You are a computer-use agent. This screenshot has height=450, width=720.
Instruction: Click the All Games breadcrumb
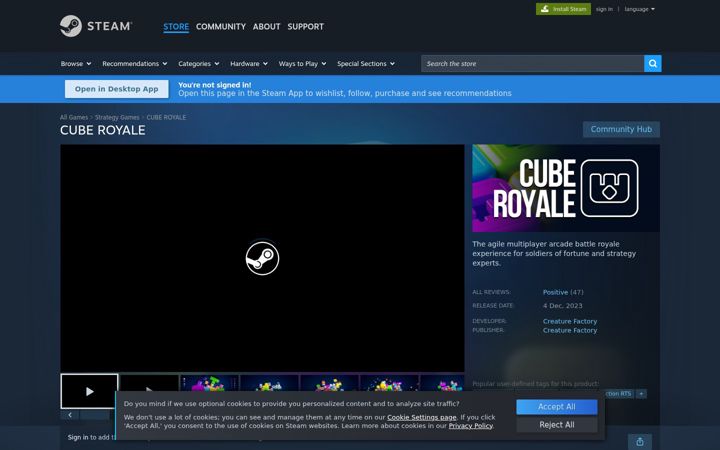[x=73, y=117]
